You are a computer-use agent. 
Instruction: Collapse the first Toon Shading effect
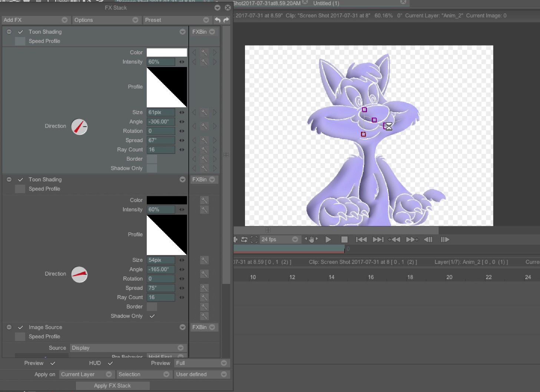[9, 32]
